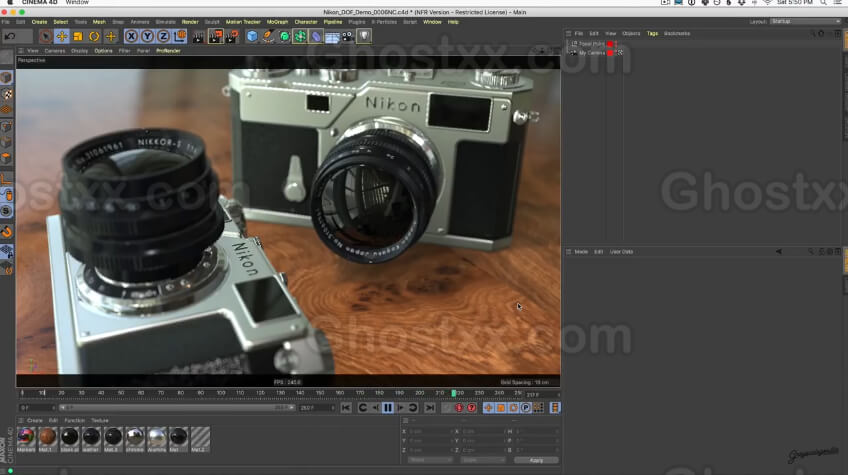Select the Live Selection arrow tool

(45, 36)
